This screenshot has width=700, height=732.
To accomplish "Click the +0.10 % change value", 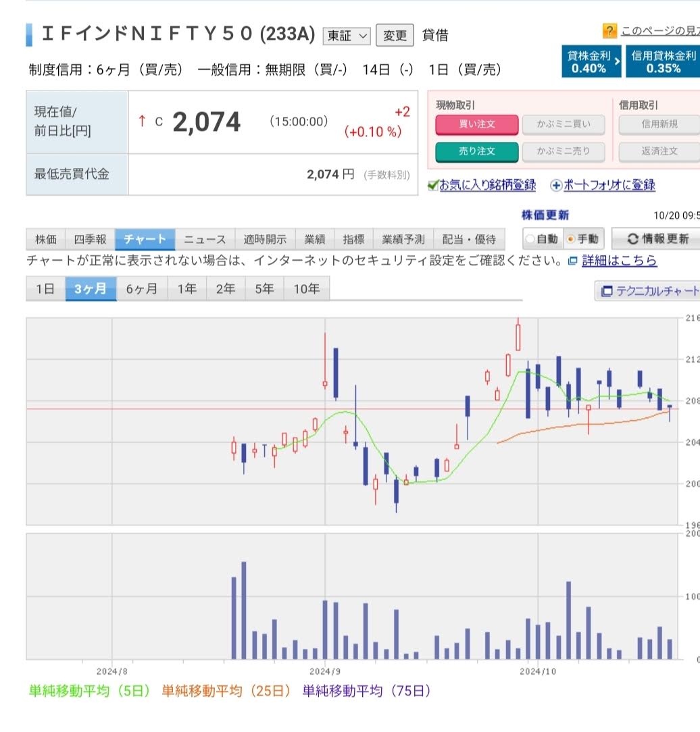I will [x=373, y=132].
